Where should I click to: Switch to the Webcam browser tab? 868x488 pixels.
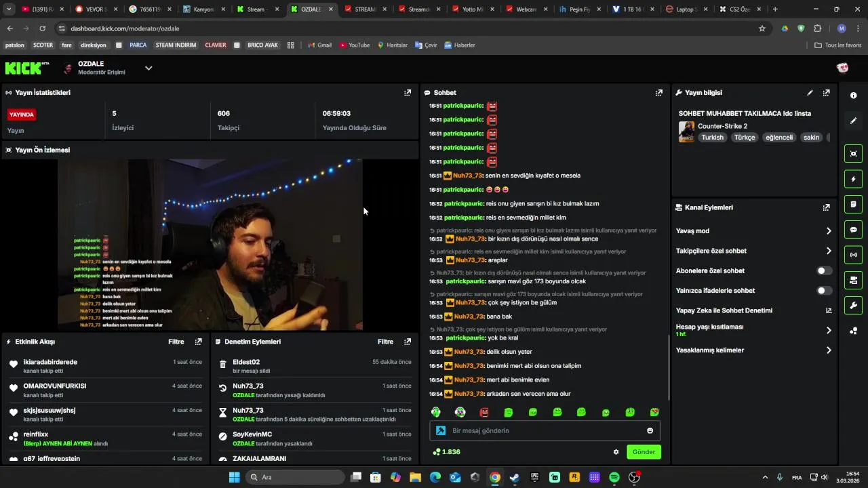pyautogui.click(x=526, y=9)
